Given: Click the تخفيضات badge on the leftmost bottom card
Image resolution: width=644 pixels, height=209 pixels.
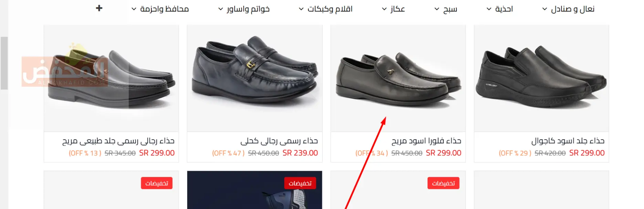Looking at the screenshot, I should click(x=157, y=183).
